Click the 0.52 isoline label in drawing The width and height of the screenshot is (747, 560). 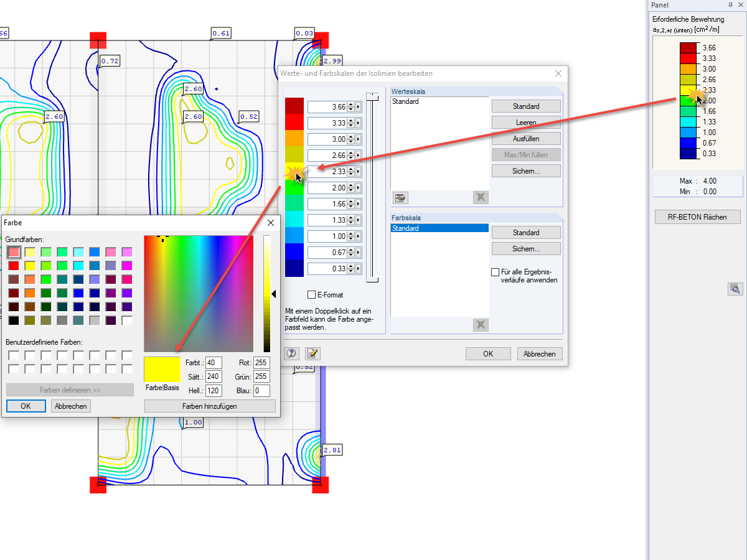coord(249,116)
